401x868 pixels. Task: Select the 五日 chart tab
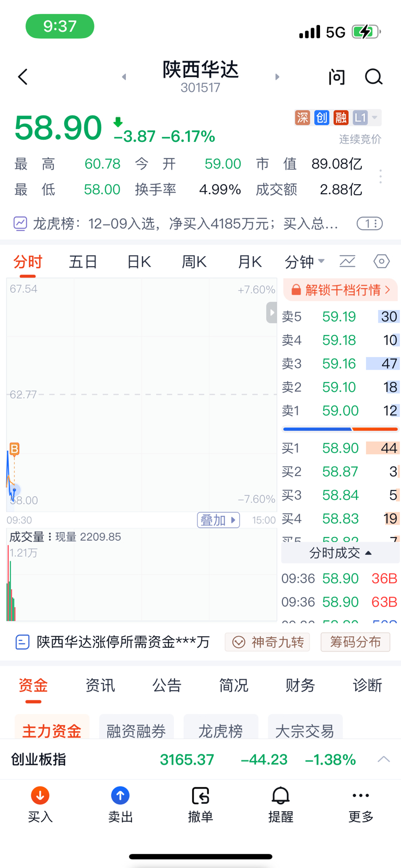pyautogui.click(x=84, y=261)
